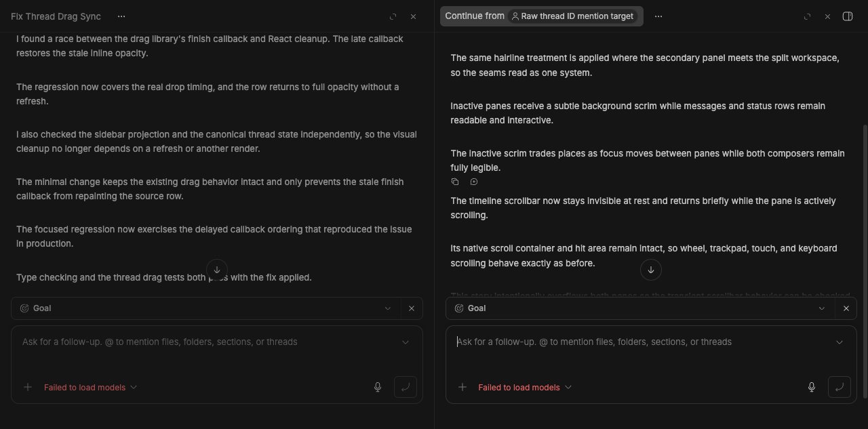Screen dimensions: 868x429
Task: Click the paragraph starting "Its native scroll container"
Action: 644,256
